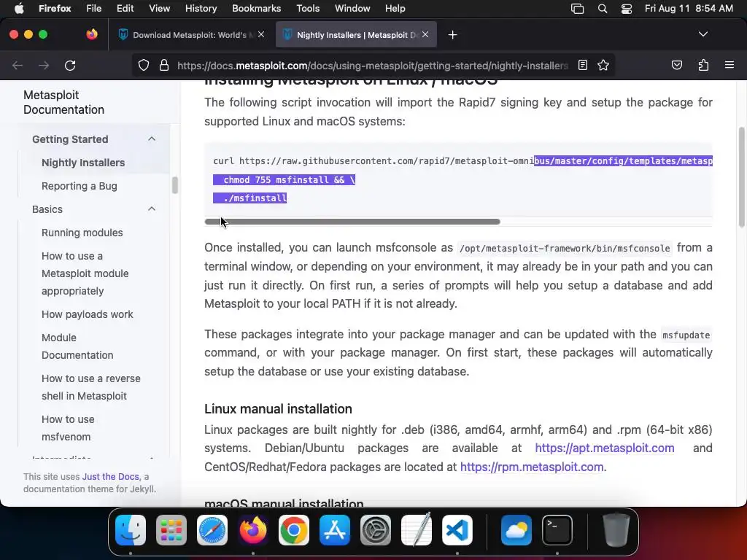Open Launchpad from the dock

click(171, 530)
